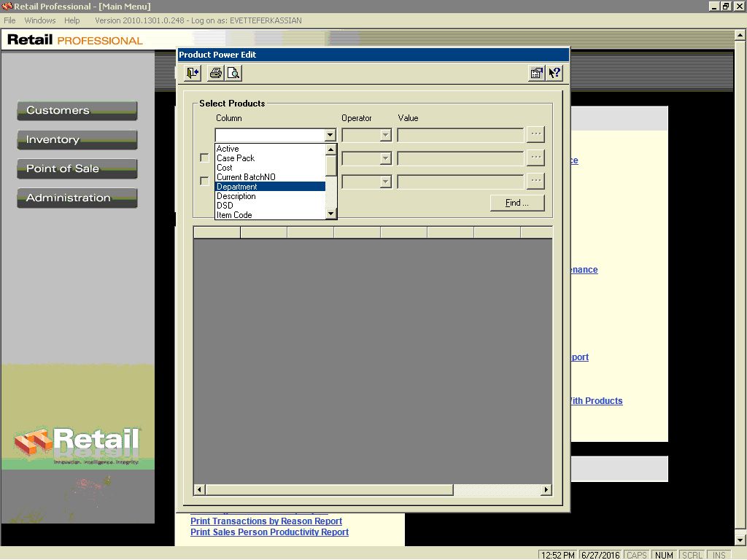The image size is (747, 560).
Task: Click browse button for third Value field
Action: click(x=536, y=181)
